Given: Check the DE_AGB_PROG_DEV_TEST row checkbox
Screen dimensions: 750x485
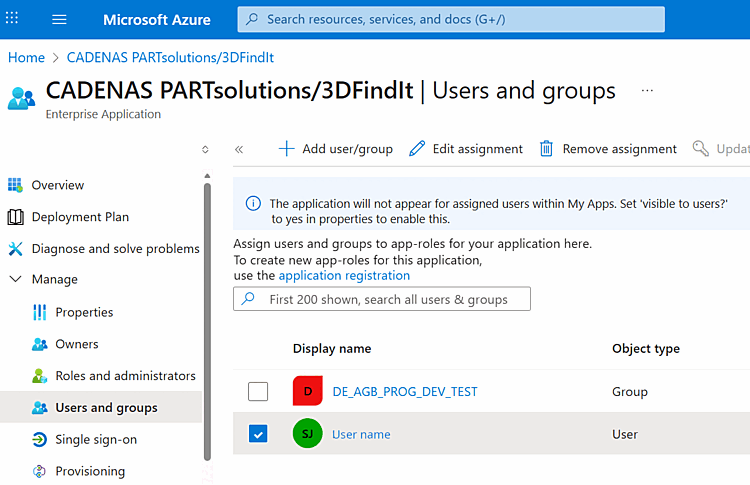Looking at the screenshot, I should pyautogui.click(x=258, y=392).
